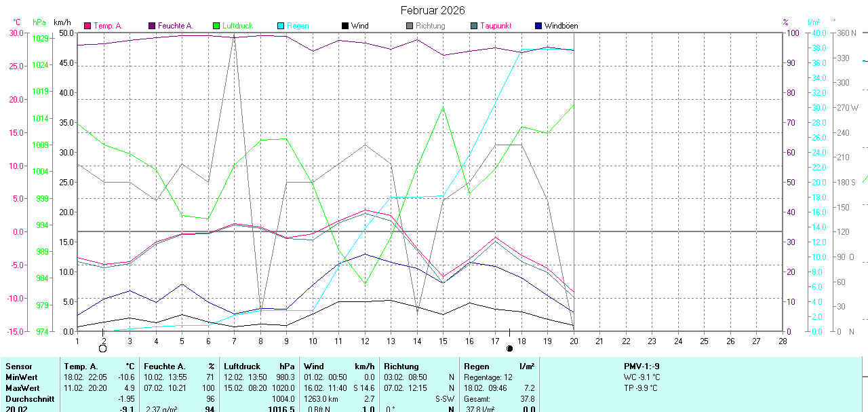Select the gray Richtung legend square

coord(410,26)
